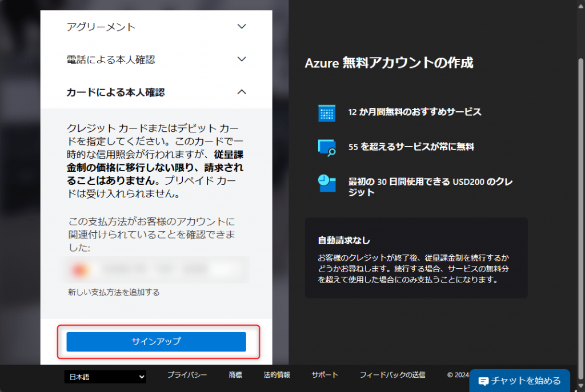
Task: Click 新しい支払方法を追加する link
Action: (x=114, y=292)
